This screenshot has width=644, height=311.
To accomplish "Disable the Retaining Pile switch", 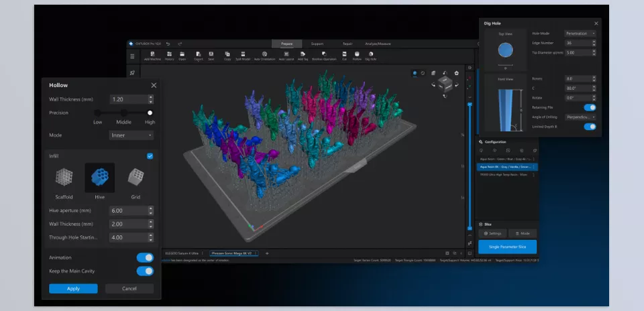I will pyautogui.click(x=590, y=107).
